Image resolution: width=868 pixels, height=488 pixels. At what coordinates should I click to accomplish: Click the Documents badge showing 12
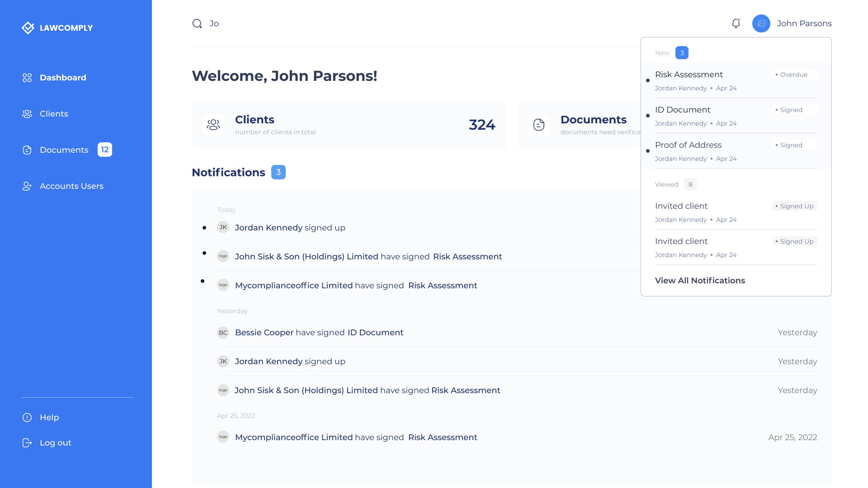[105, 150]
